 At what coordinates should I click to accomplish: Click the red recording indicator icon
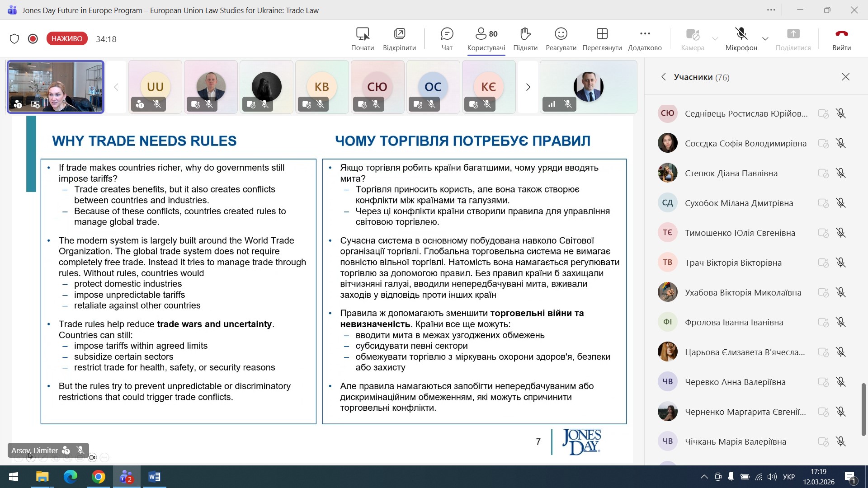[x=33, y=39]
